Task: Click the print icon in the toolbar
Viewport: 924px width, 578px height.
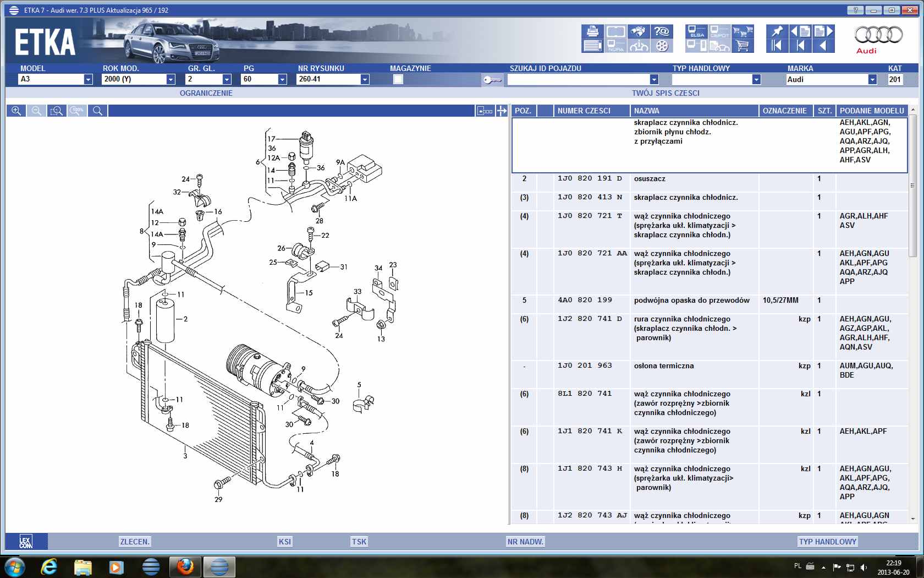Action: [x=592, y=31]
